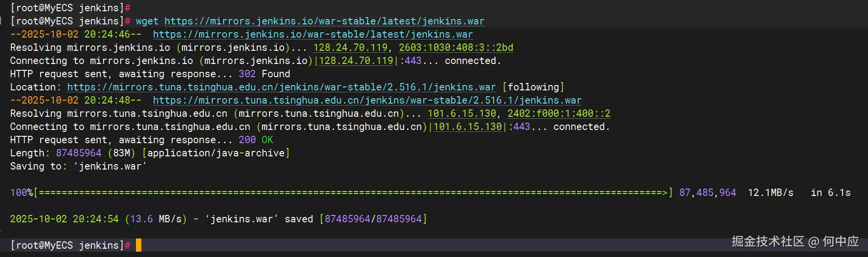Click the 200 status code
The width and height of the screenshot is (868, 257).
tap(247, 140)
